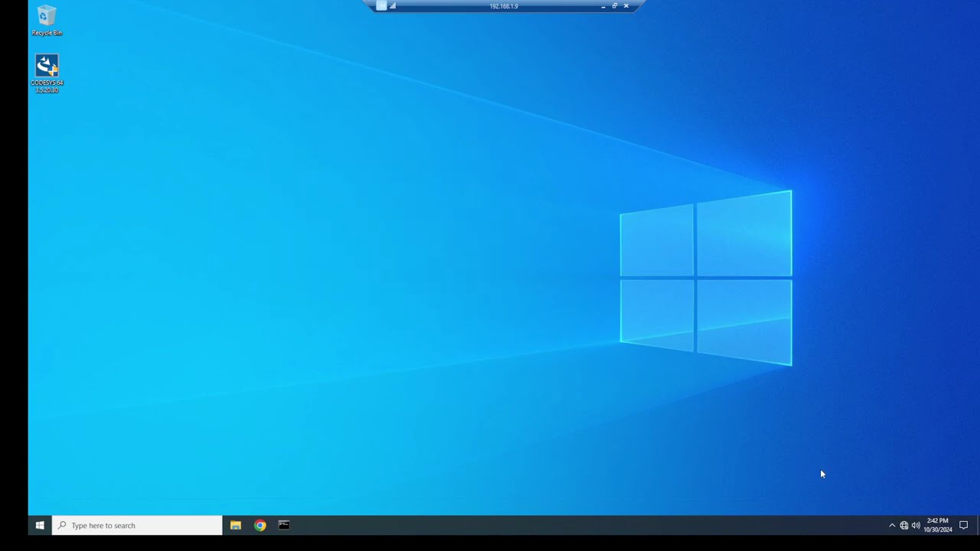Open the Command Prompt taskbar icon

tap(284, 525)
